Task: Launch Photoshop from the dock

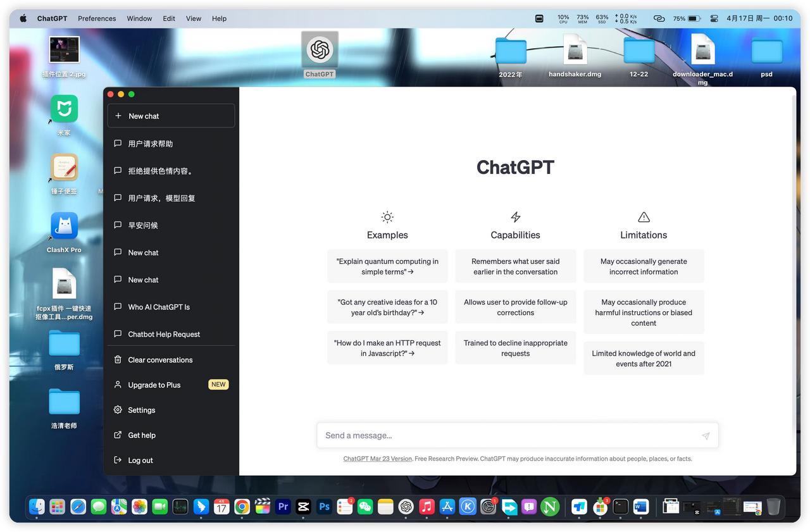Action: (324, 507)
